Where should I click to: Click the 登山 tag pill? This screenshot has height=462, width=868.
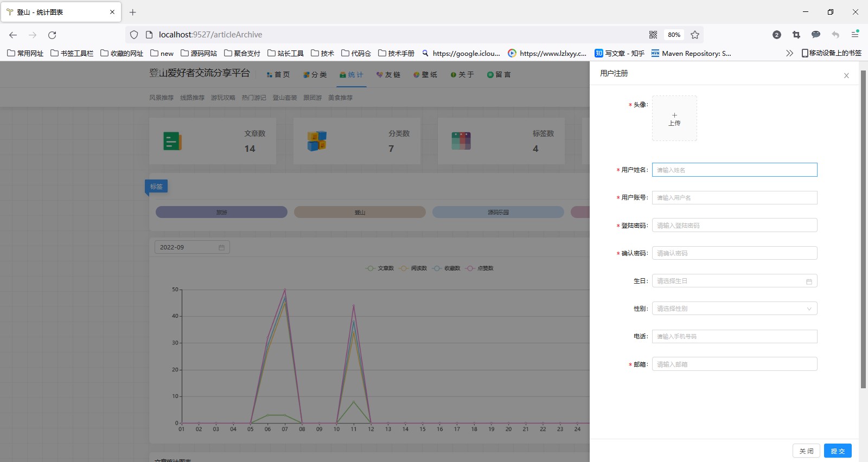(360, 212)
